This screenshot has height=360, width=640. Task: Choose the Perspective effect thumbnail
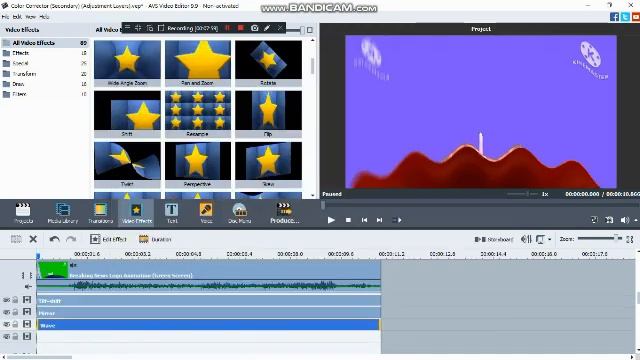tap(198, 165)
